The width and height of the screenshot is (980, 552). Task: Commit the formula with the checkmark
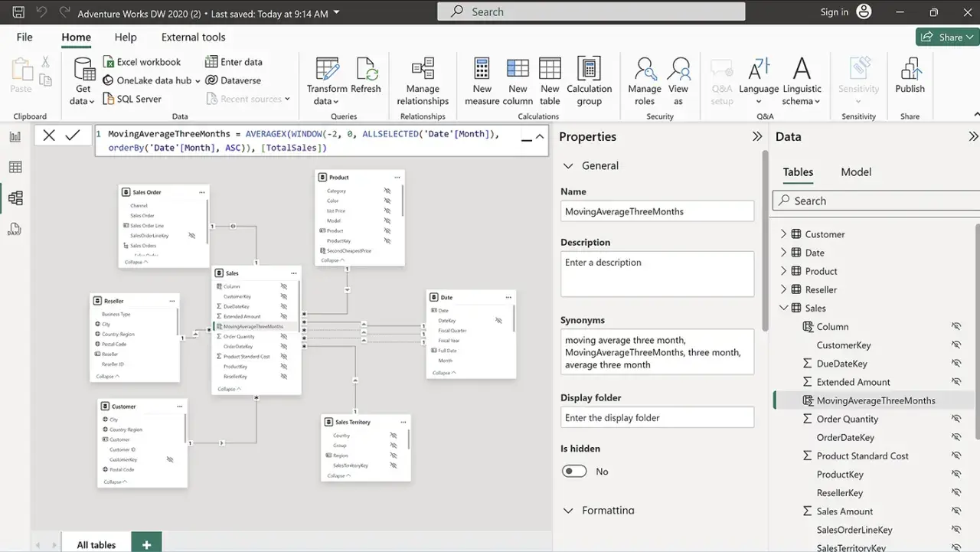pyautogui.click(x=73, y=136)
